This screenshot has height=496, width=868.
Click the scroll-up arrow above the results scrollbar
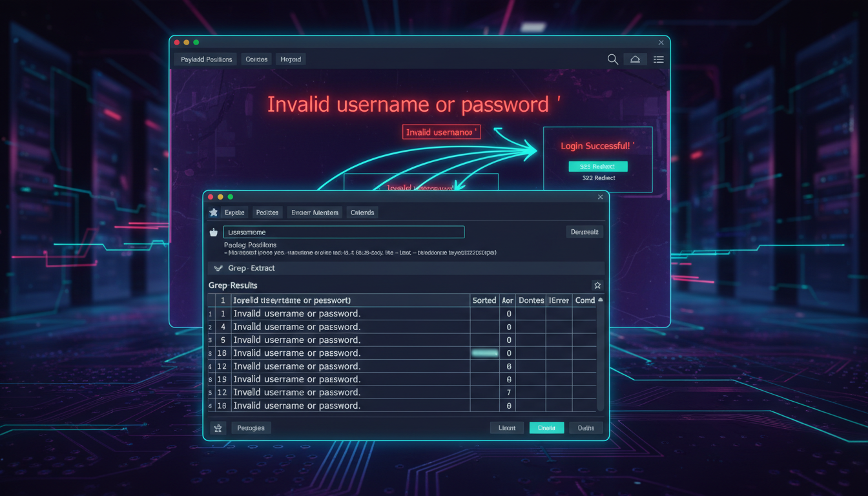(601, 300)
